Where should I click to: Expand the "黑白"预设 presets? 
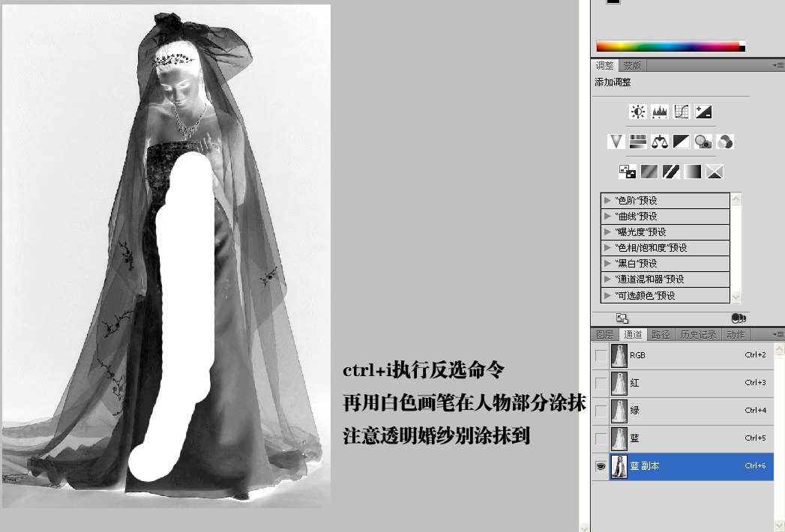coord(608,264)
